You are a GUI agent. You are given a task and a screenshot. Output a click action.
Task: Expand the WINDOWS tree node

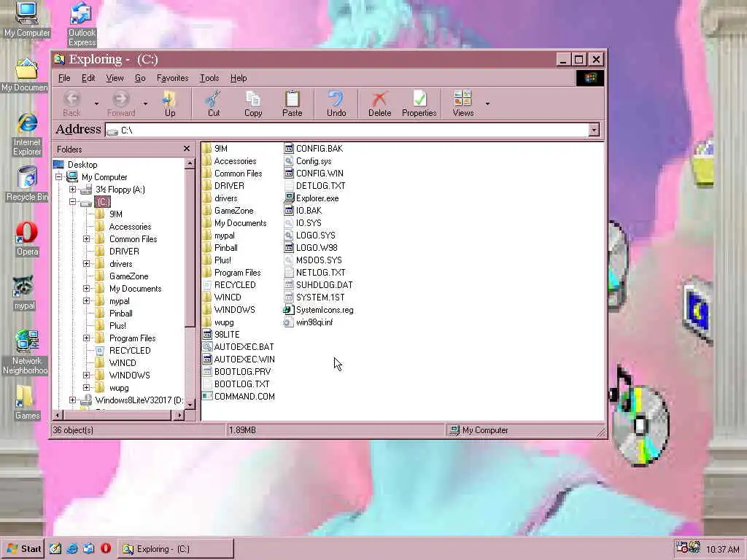click(x=86, y=376)
